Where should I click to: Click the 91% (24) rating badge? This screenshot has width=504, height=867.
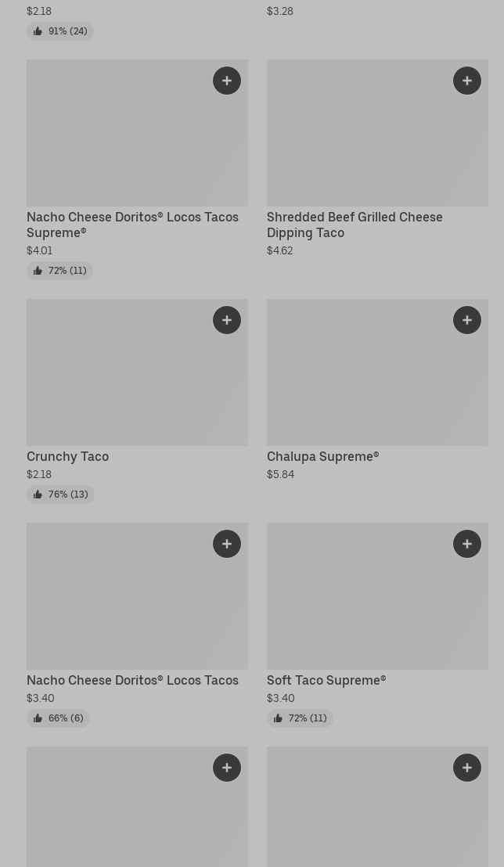click(60, 31)
